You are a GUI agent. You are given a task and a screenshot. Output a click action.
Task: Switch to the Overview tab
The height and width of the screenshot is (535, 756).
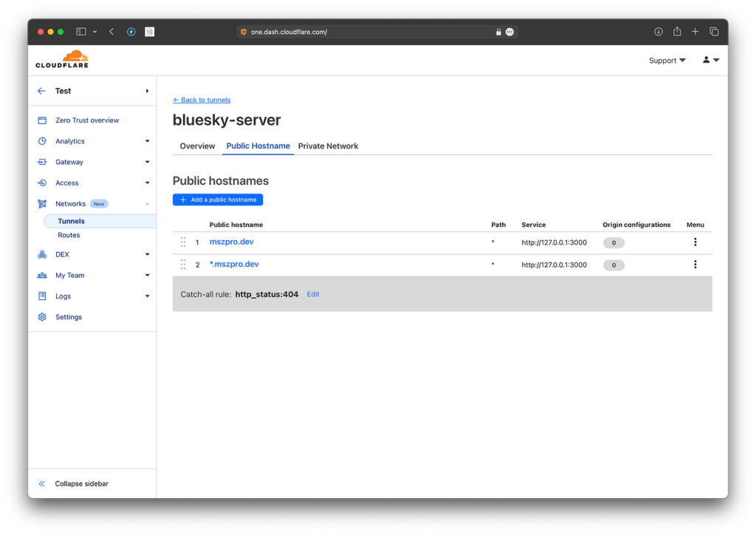[x=196, y=146]
